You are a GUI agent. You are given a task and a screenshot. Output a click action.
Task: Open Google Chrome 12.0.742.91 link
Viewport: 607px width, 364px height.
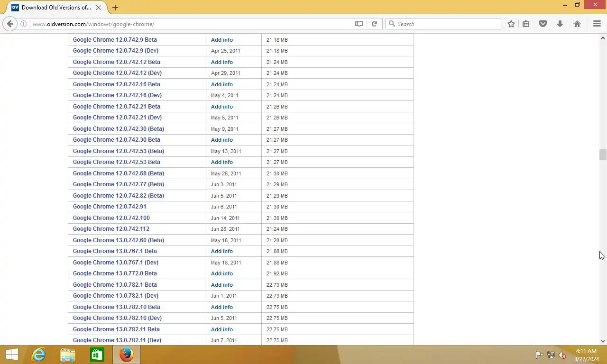pos(110,207)
